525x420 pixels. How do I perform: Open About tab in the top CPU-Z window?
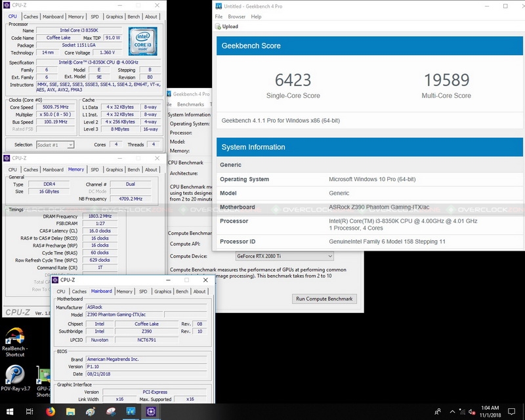pyautogui.click(x=151, y=16)
